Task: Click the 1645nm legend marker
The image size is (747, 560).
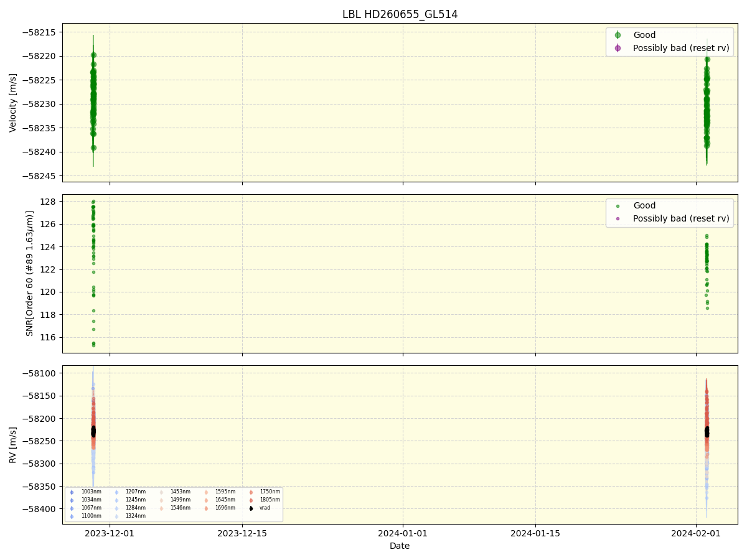Action: pos(206,500)
